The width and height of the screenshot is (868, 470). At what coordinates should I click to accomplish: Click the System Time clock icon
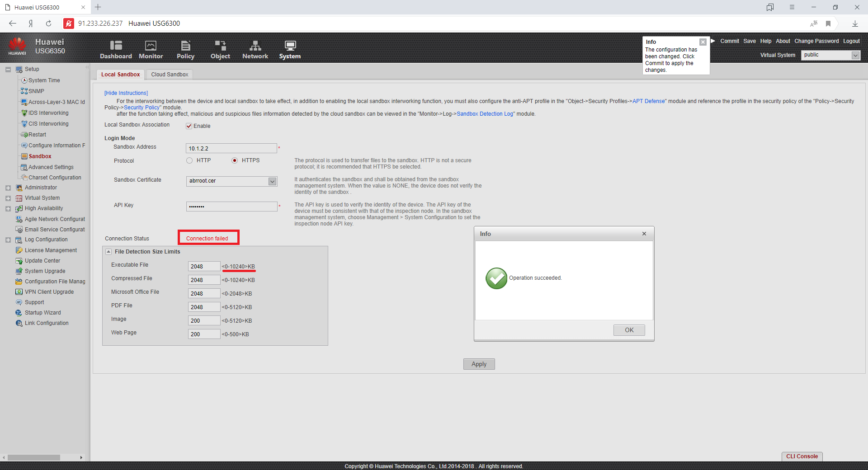point(24,80)
